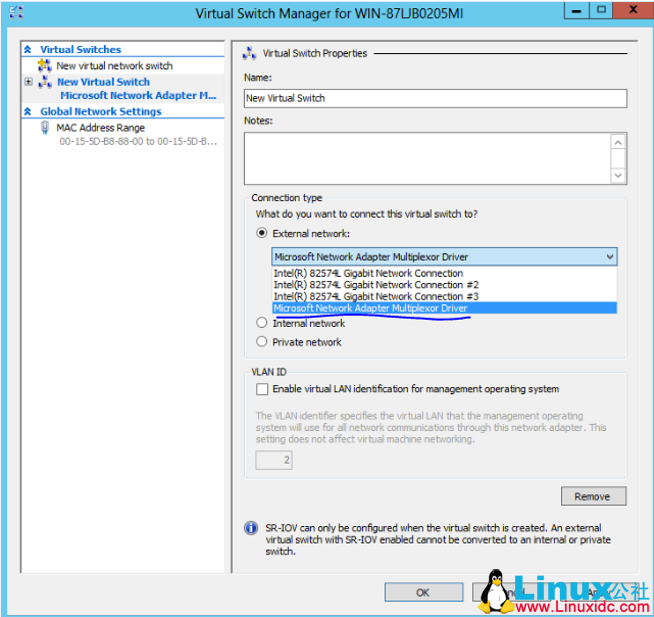
Task: Expand the New Virtual Switch tree node
Action: [28, 82]
